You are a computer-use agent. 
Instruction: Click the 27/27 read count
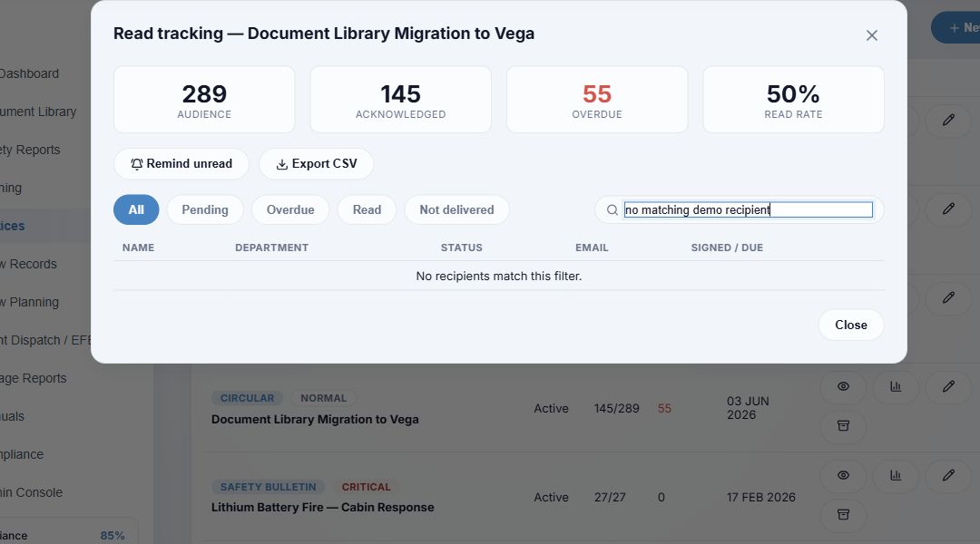610,498
